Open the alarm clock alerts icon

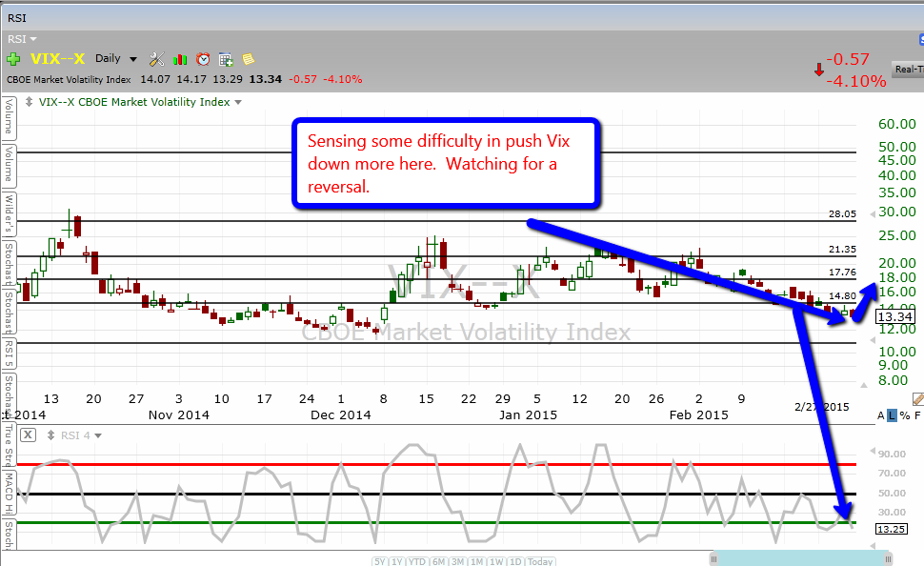click(x=203, y=59)
